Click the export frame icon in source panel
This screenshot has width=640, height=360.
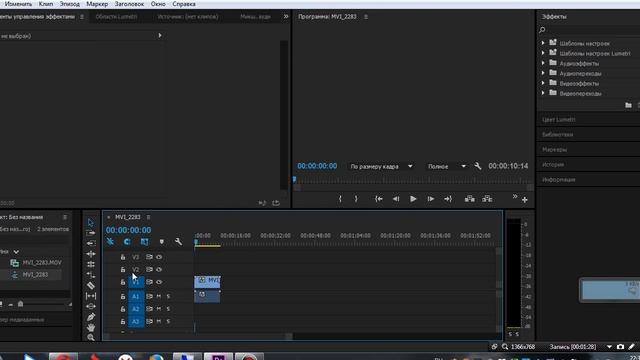click(x=276, y=203)
